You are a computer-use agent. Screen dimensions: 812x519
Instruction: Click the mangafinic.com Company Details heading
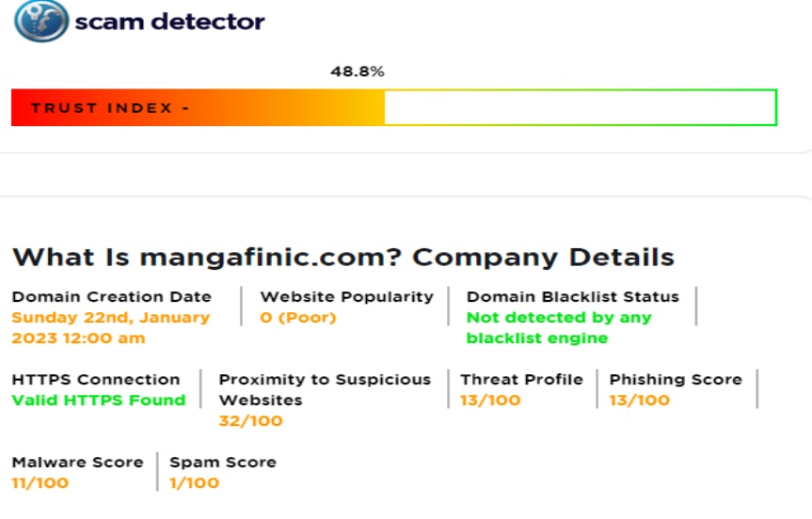click(x=342, y=257)
